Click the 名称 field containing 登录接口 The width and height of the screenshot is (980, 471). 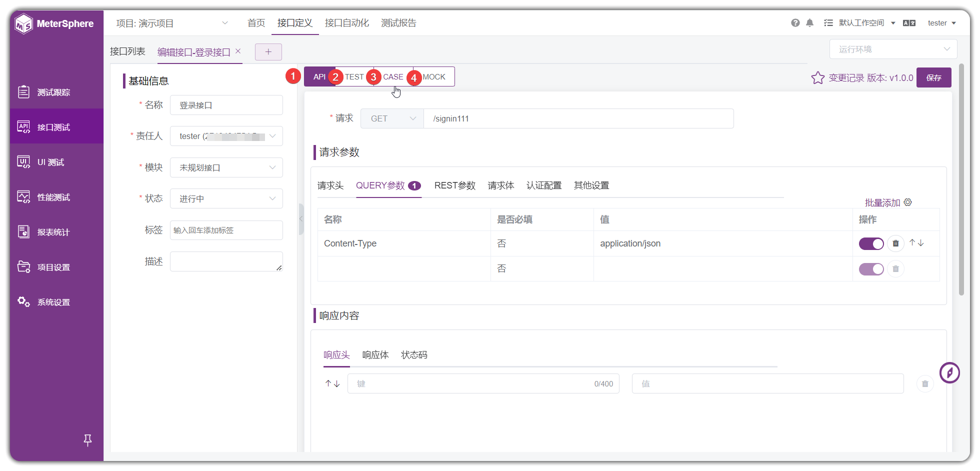[x=226, y=105]
